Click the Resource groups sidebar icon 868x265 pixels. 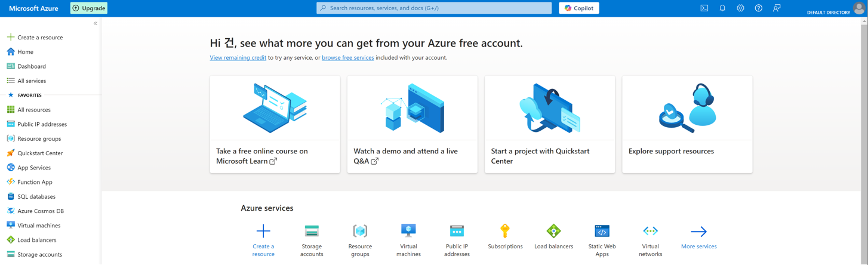[11, 138]
